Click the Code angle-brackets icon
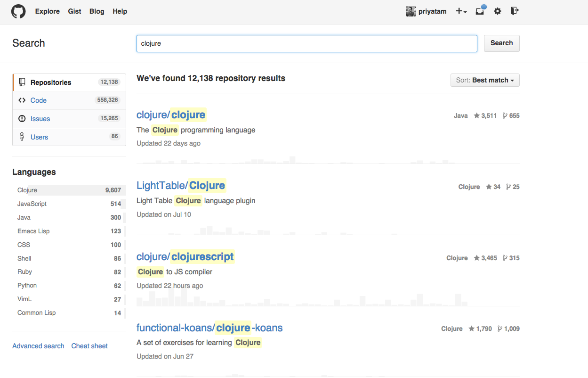 tap(22, 100)
